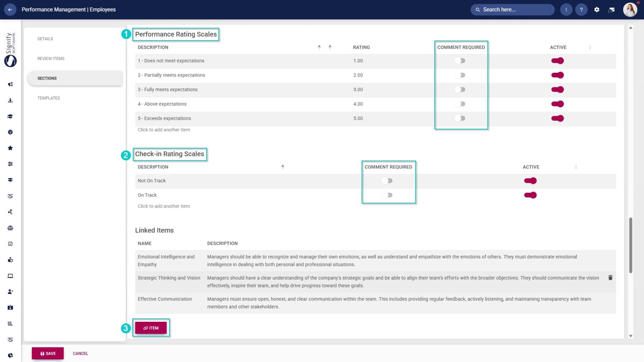Viewport: 644px width, 362px height.
Task: Open the pie chart sidebar icon
Action: pyautogui.click(x=10, y=355)
